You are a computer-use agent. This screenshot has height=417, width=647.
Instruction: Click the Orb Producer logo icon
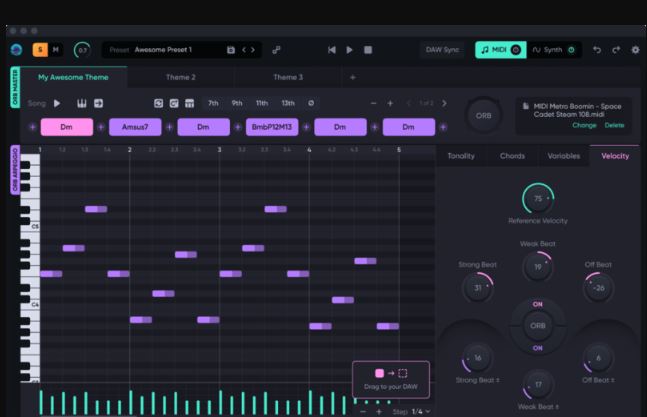pos(17,50)
